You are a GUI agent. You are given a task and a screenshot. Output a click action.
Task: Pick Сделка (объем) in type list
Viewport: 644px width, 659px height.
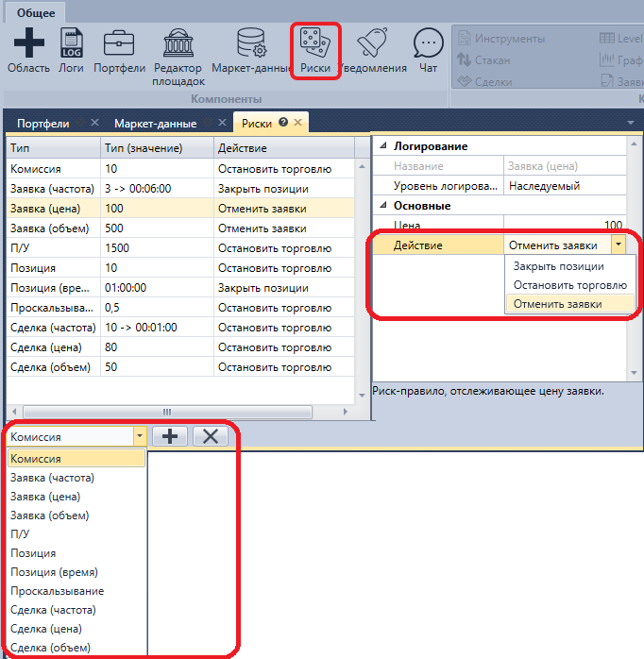pos(76,648)
